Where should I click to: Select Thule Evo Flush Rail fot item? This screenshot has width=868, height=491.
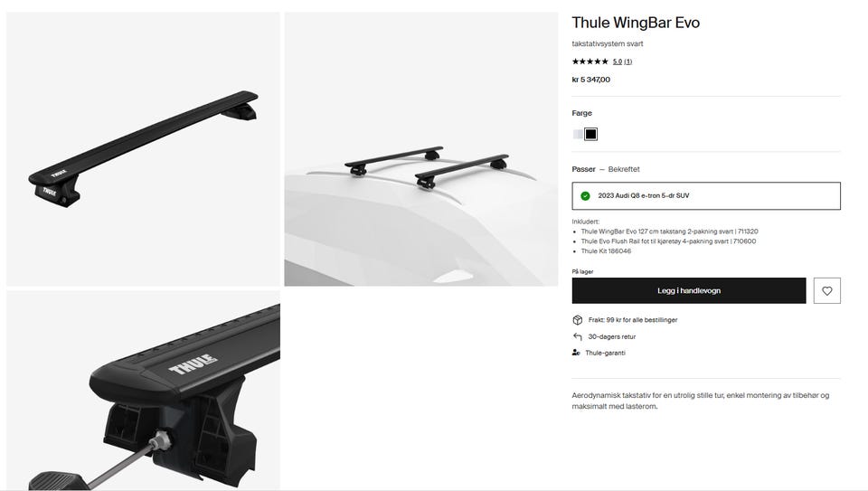tap(668, 241)
